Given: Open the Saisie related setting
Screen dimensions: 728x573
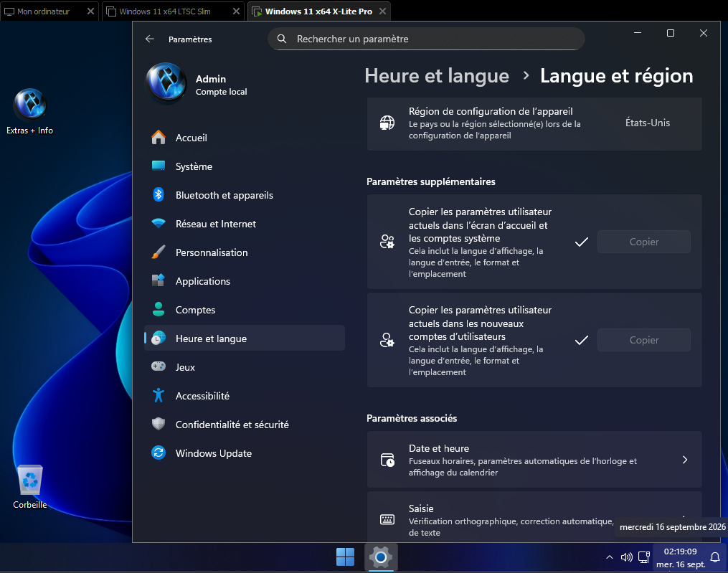Looking at the screenshot, I should point(534,517).
